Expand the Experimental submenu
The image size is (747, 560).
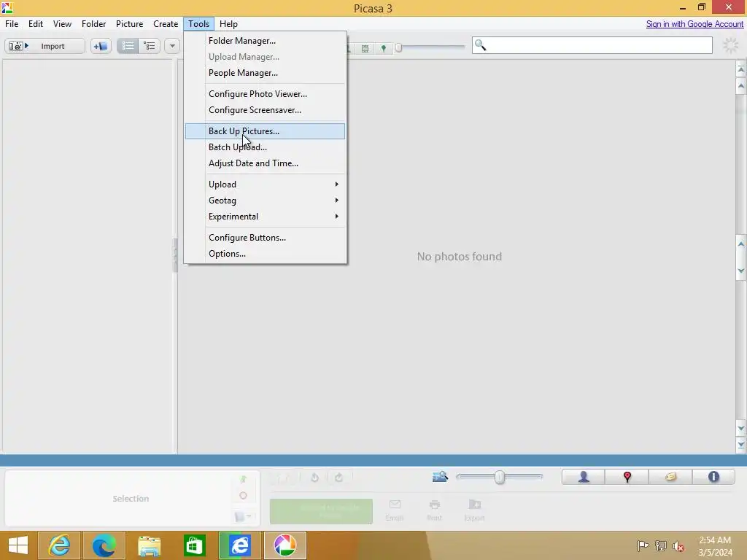[265, 217]
